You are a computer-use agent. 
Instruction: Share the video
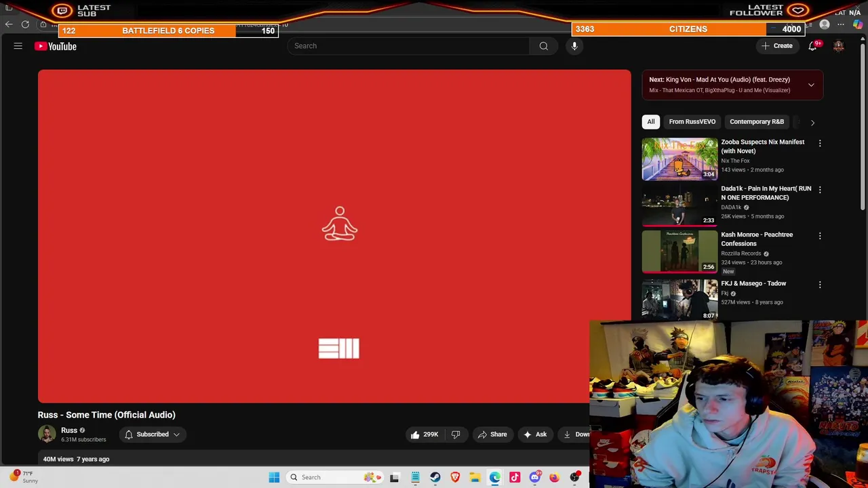[492, 434]
